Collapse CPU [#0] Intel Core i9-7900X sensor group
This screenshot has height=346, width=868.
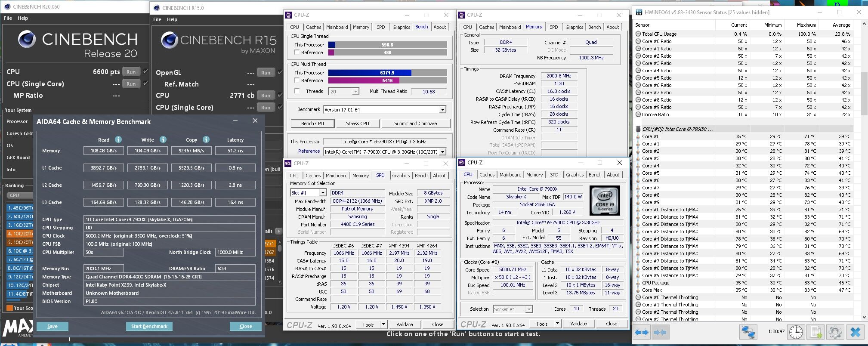pyautogui.click(x=638, y=129)
